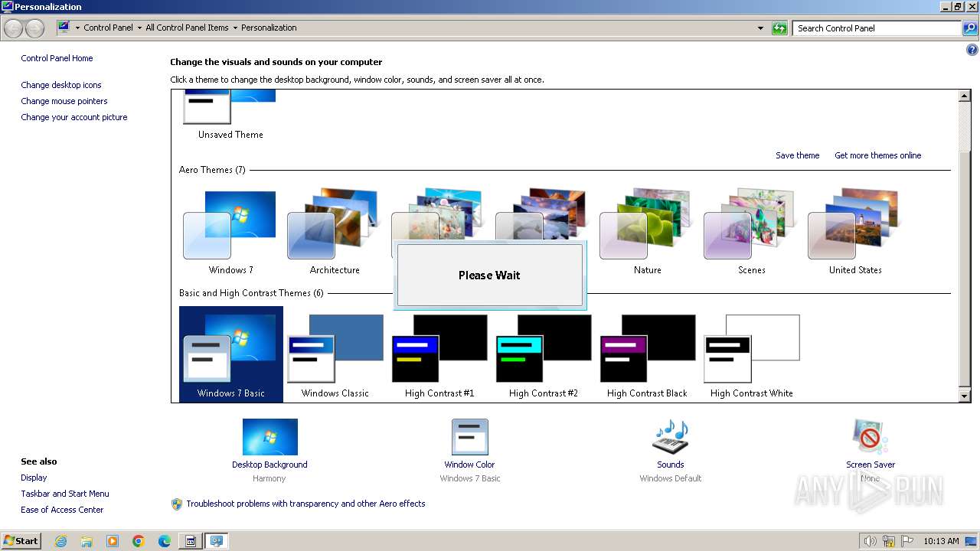Open Google Chrome from taskbar
Image resolution: width=980 pixels, height=551 pixels.
pos(139,541)
